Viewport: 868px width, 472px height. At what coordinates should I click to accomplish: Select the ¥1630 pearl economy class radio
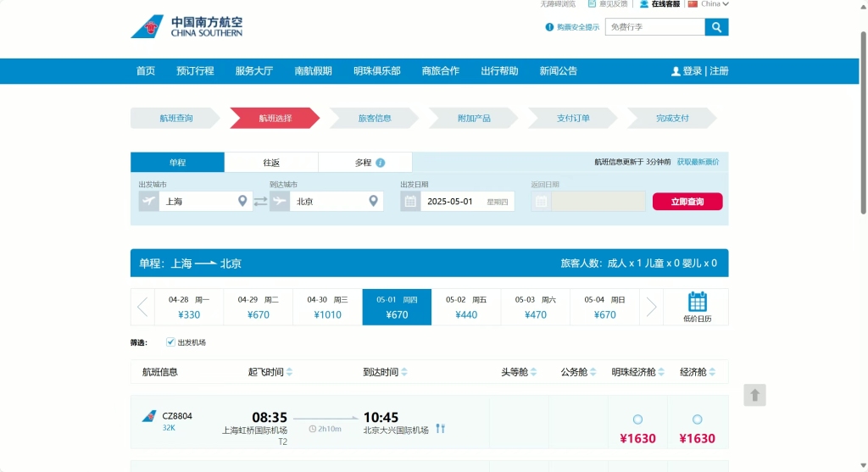637,419
